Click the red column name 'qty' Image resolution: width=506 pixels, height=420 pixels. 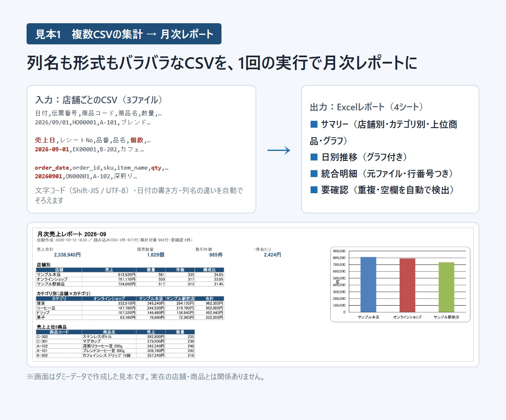[x=156, y=168]
